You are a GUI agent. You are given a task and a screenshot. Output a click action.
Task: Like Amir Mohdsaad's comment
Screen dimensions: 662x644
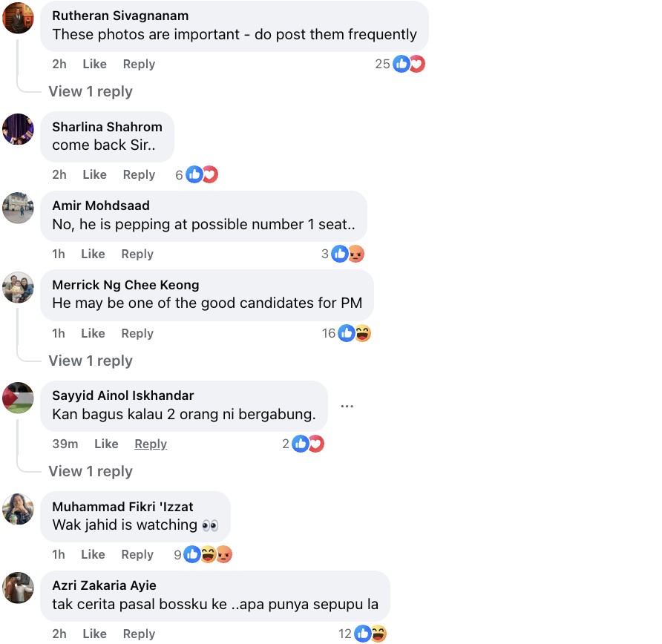[93, 254]
